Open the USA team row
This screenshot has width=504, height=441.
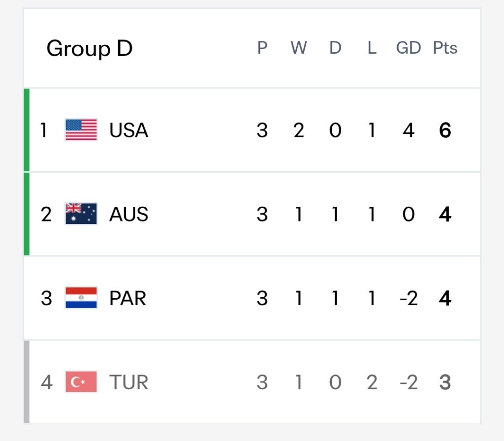coord(252,130)
